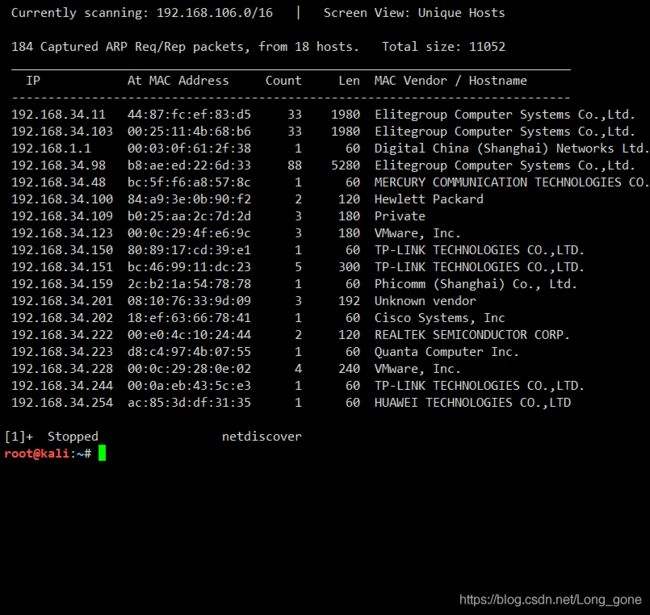Screen dimensions: 650x615
Task: Click the 'Len' column header
Action: [x=349, y=80]
